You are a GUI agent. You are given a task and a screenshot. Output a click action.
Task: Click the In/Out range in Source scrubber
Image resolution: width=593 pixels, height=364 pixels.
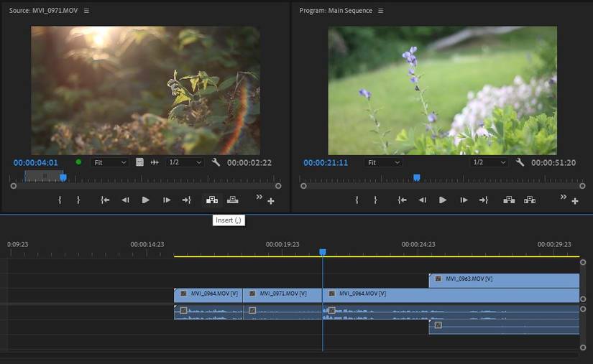pos(44,176)
